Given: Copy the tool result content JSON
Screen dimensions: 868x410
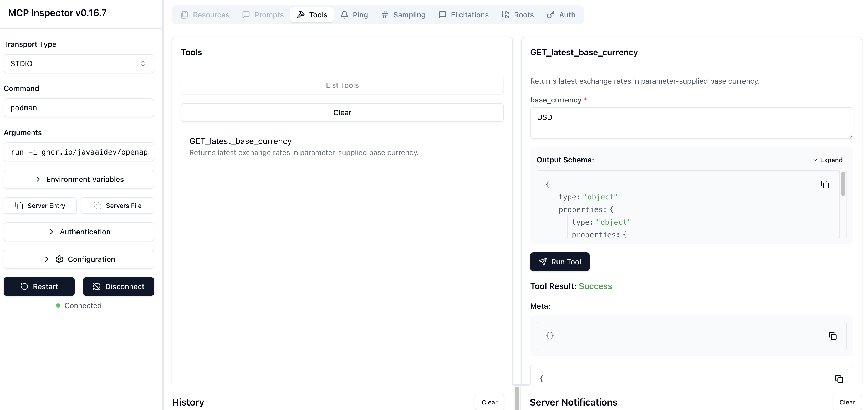Looking at the screenshot, I should click(x=839, y=379).
